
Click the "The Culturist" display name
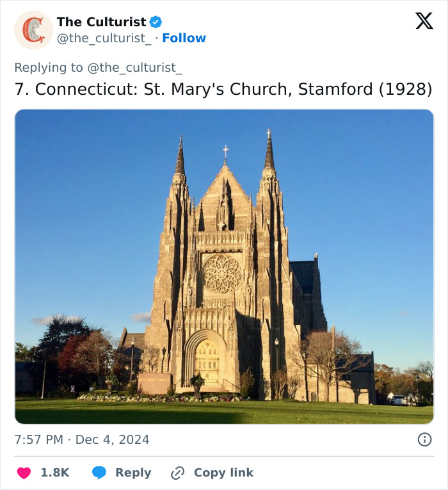[101, 22]
